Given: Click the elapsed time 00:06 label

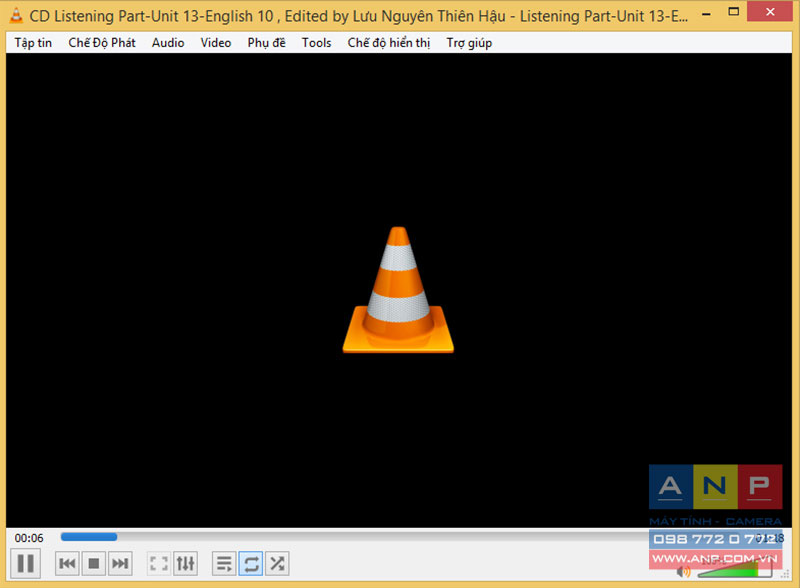Looking at the screenshot, I should coord(29,538).
